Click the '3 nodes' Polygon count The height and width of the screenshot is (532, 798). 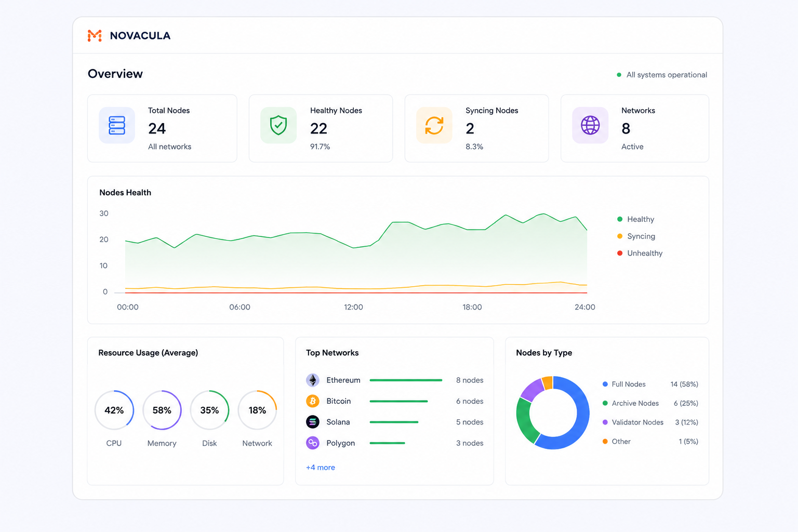pos(470,443)
